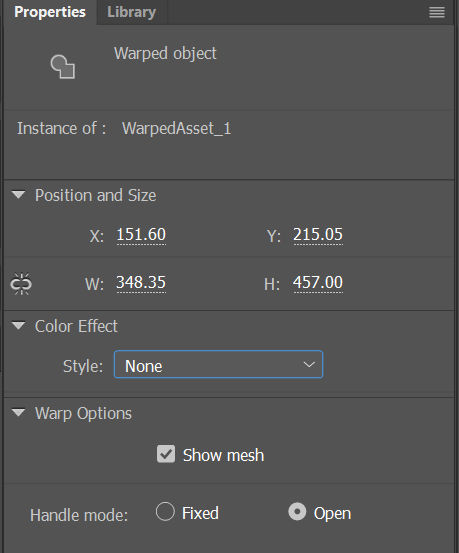The height and width of the screenshot is (553, 459).
Task: Switch to the Library tab
Action: (x=131, y=12)
